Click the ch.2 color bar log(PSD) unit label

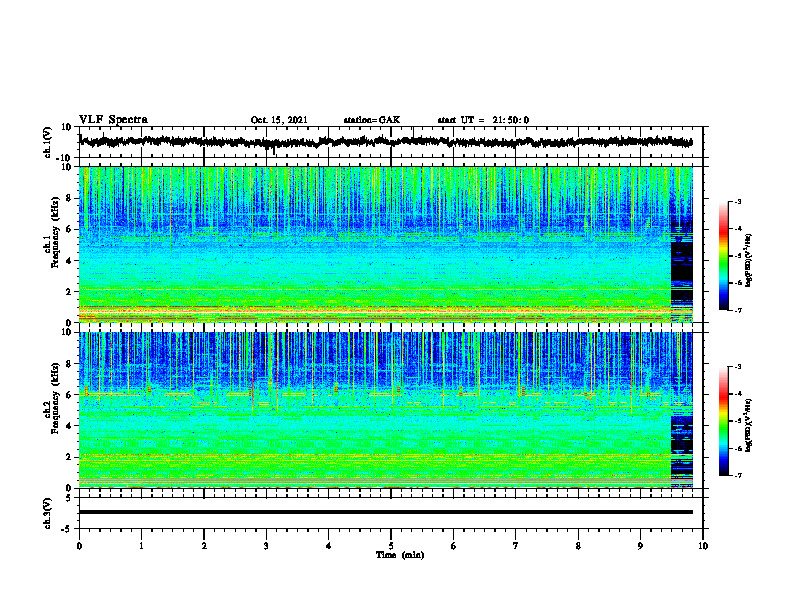(750, 425)
